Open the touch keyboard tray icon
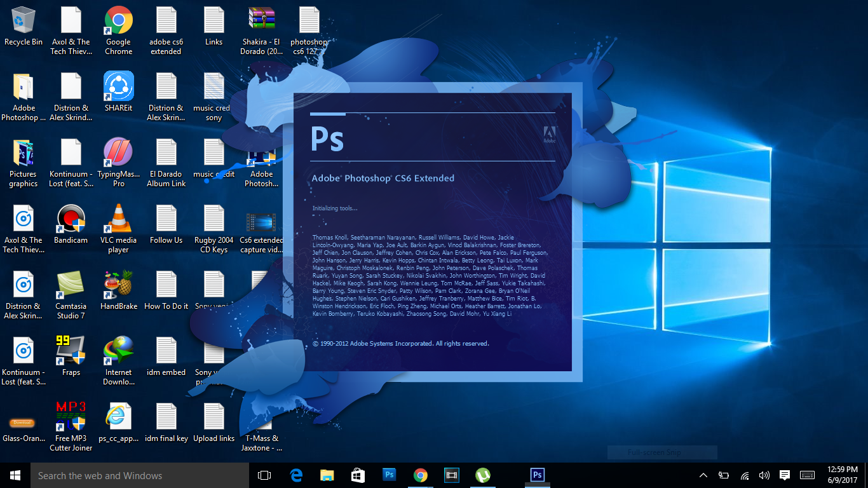The height and width of the screenshot is (488, 868). (808, 475)
